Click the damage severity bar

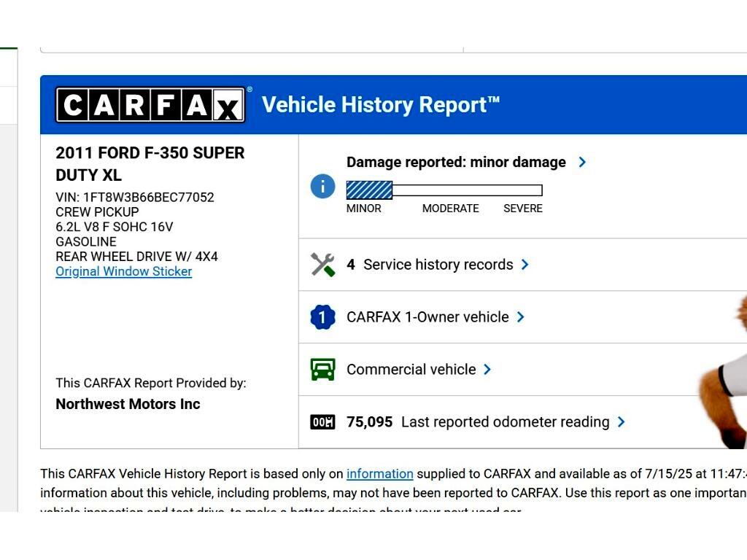444,190
